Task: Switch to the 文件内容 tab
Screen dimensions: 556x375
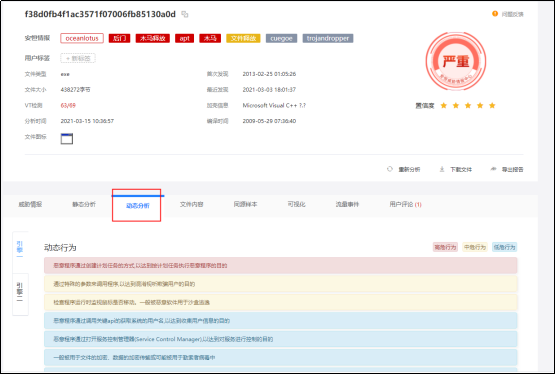Action: click(191, 205)
